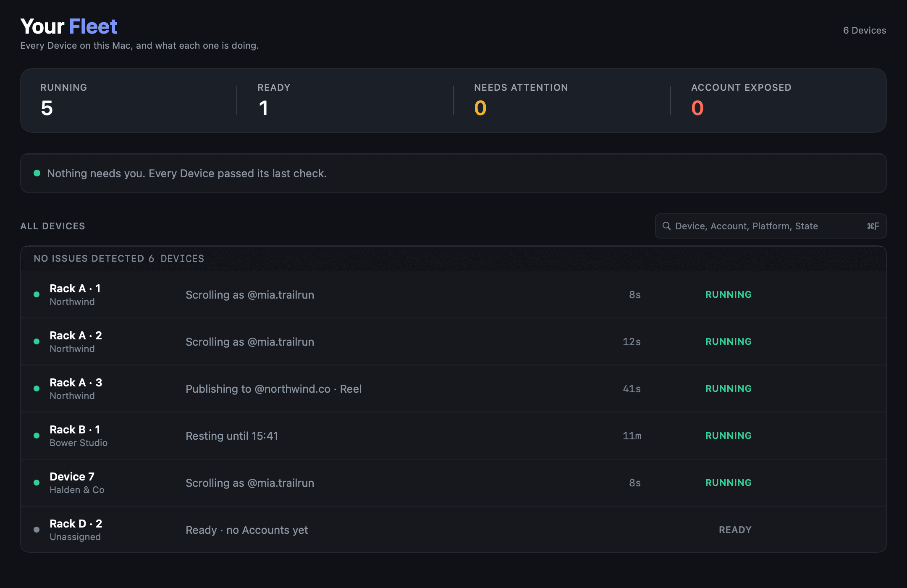Click the RUNNING status of Device 7

tap(729, 483)
